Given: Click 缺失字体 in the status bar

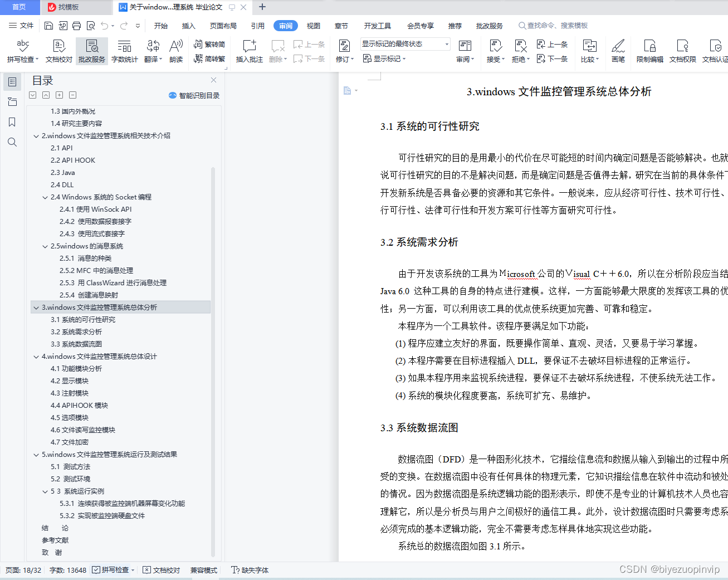Looking at the screenshot, I should (x=250, y=570).
